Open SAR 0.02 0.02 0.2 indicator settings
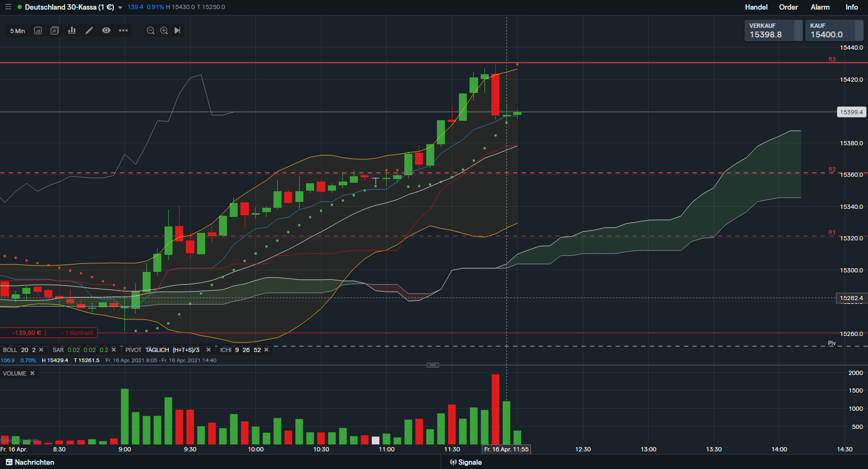This screenshot has width=868, height=469. 80,350
